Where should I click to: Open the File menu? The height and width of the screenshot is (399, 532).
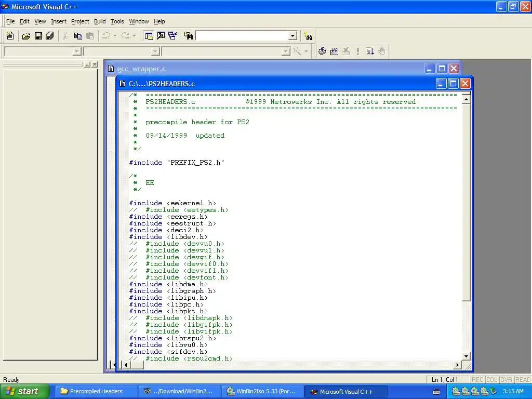[x=10, y=21]
